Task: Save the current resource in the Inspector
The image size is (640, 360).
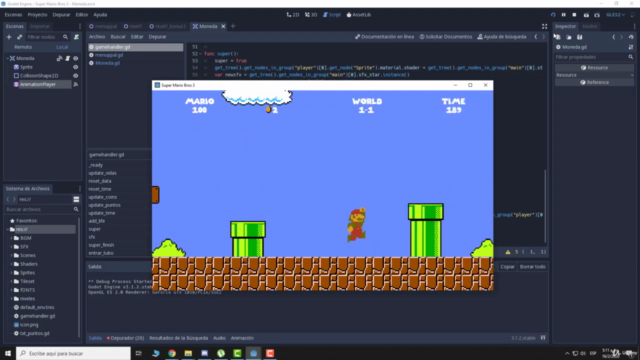Action: [580, 37]
